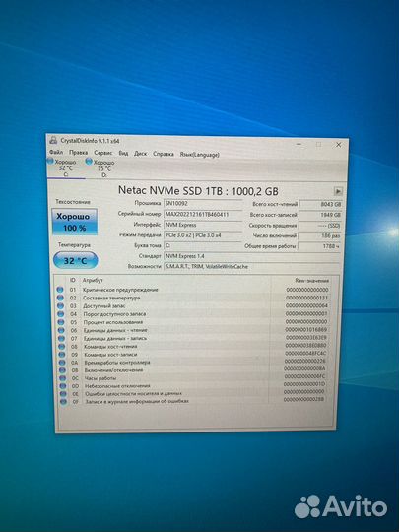Click the Raw-значения column header

[311, 281]
